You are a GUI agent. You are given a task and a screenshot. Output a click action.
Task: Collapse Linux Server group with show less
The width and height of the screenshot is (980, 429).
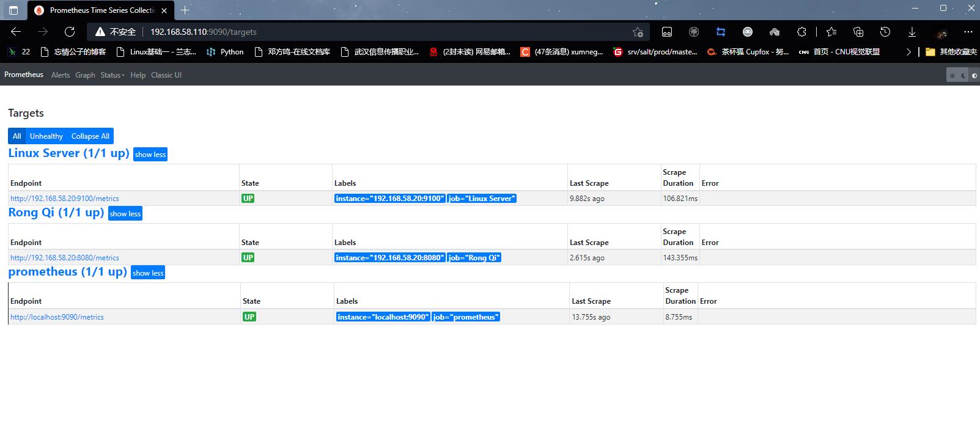coord(150,155)
